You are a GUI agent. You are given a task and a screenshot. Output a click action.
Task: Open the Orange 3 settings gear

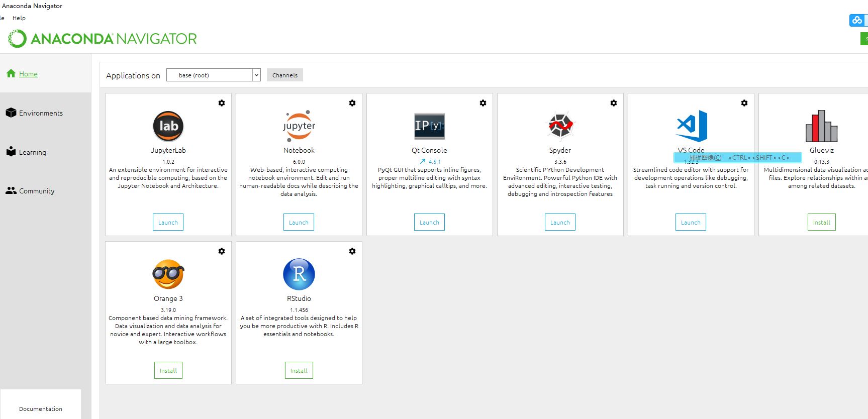coord(222,251)
